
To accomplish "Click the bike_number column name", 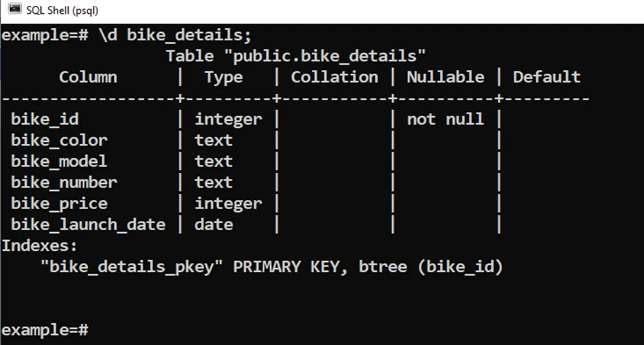I will [x=63, y=183].
